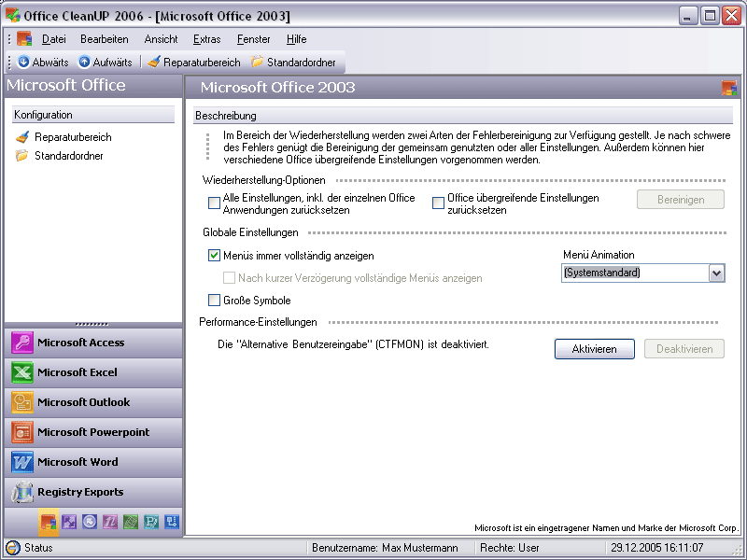The image size is (747, 560).
Task: Click the sidebar splitter grip above Microsoft Access
Action: tap(92, 324)
